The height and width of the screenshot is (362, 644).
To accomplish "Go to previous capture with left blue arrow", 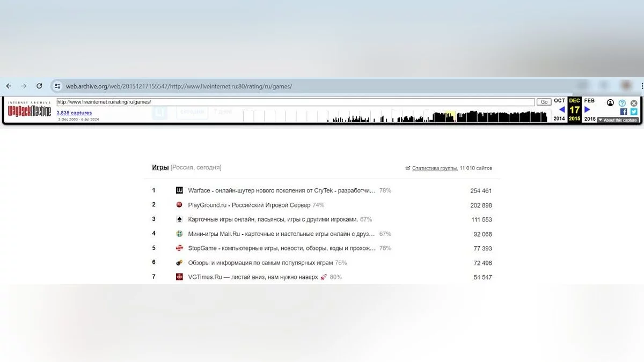I will (562, 109).
